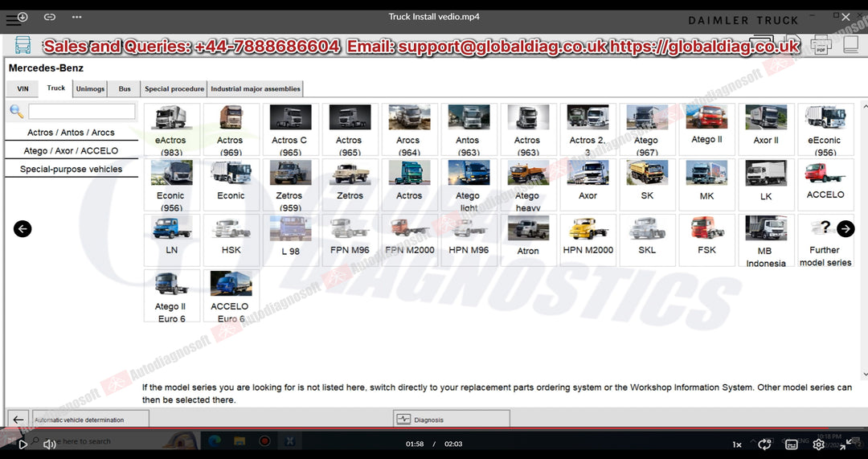Click File Explorer in recorded taskbar
The height and width of the screenshot is (459, 868).
click(x=240, y=441)
